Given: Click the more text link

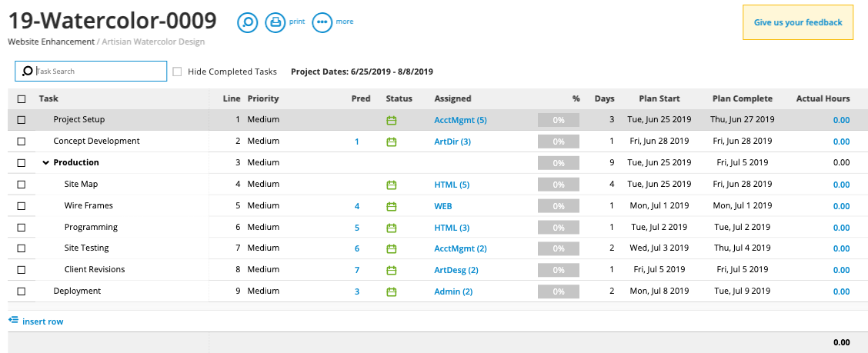Looking at the screenshot, I should [344, 22].
